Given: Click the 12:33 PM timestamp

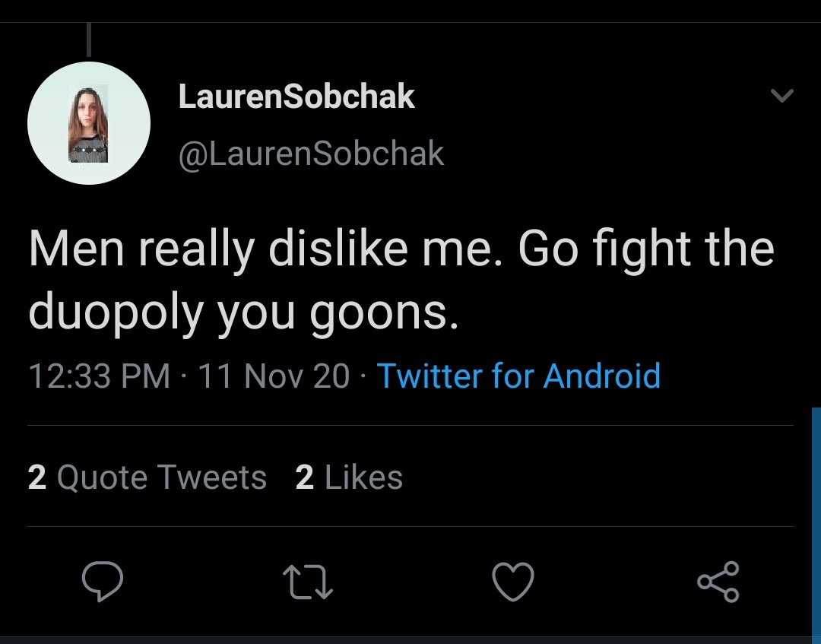Looking at the screenshot, I should click(99, 376).
